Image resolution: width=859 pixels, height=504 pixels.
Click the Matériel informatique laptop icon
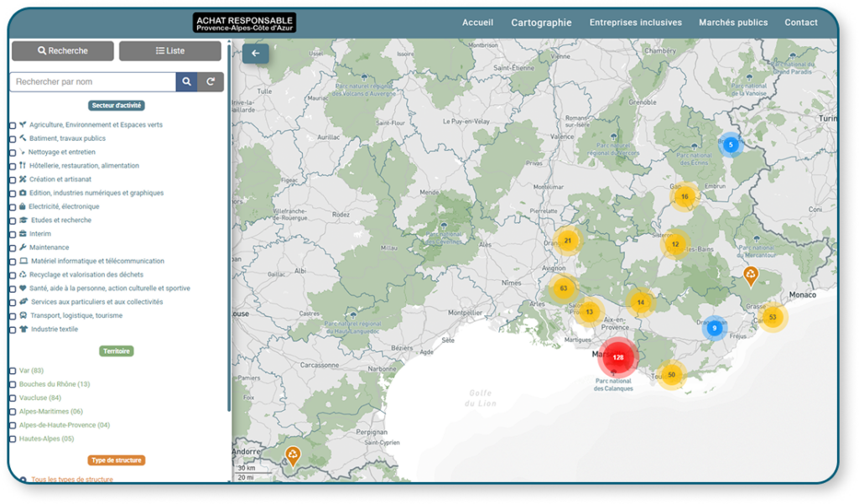click(23, 261)
